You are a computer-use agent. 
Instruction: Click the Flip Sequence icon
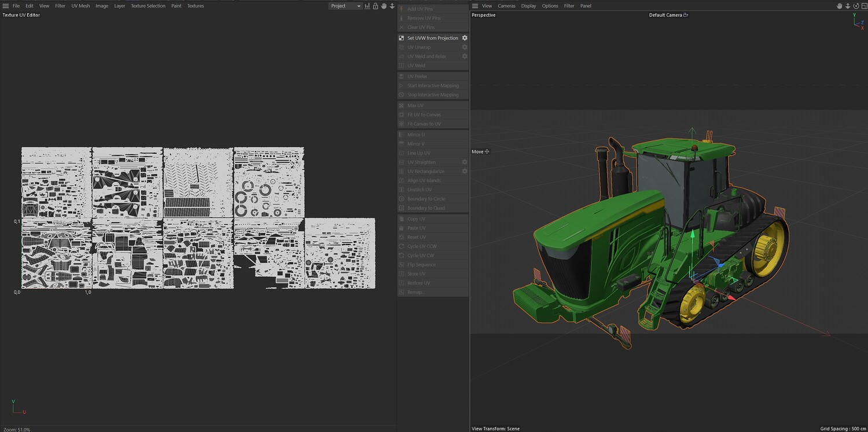point(402,265)
